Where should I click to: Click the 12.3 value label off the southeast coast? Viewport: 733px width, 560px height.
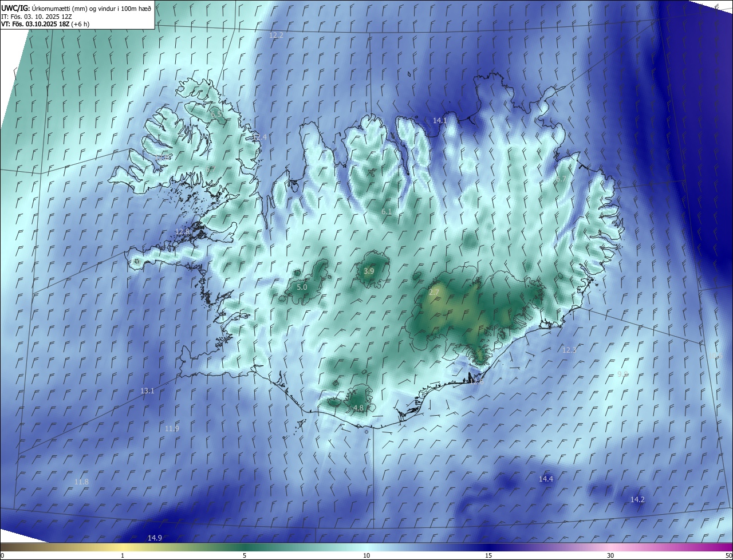[569, 350]
